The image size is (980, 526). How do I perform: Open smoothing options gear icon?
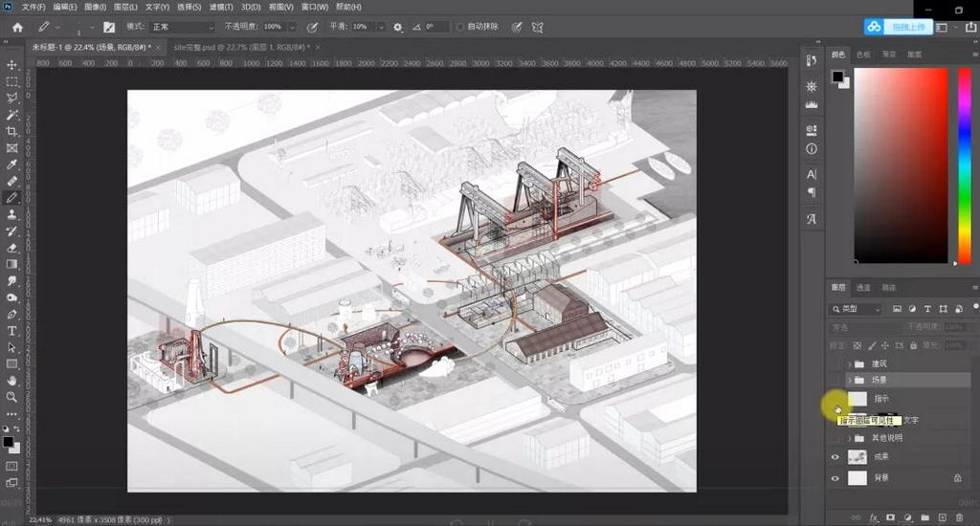click(398, 27)
